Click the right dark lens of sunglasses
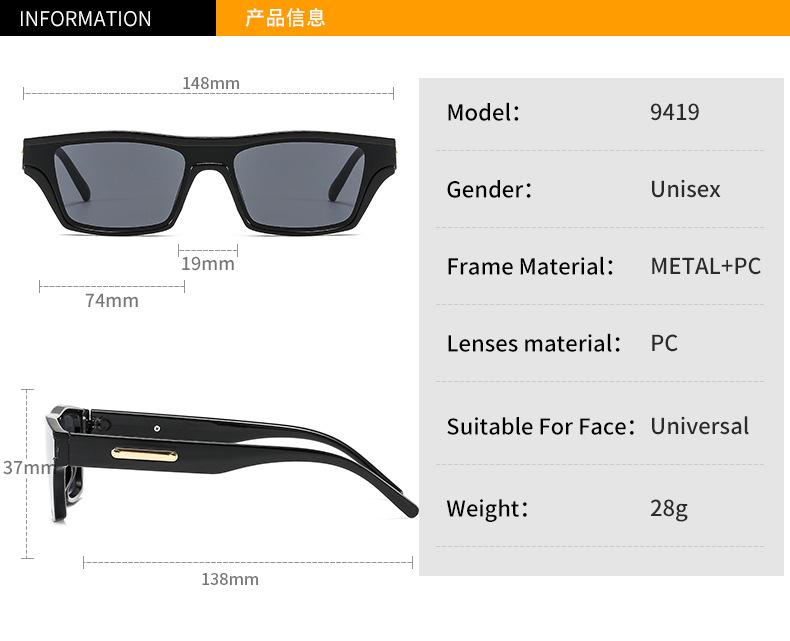This screenshot has width=790, height=641. (299, 184)
